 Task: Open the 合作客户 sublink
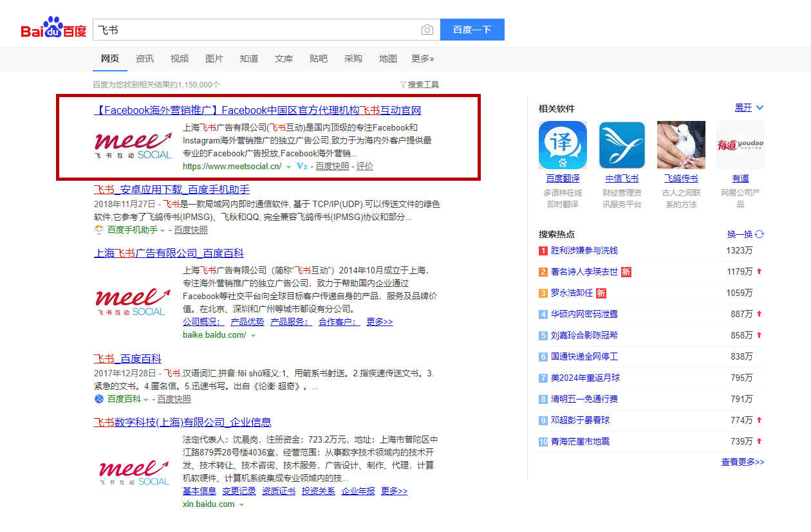[339, 322]
